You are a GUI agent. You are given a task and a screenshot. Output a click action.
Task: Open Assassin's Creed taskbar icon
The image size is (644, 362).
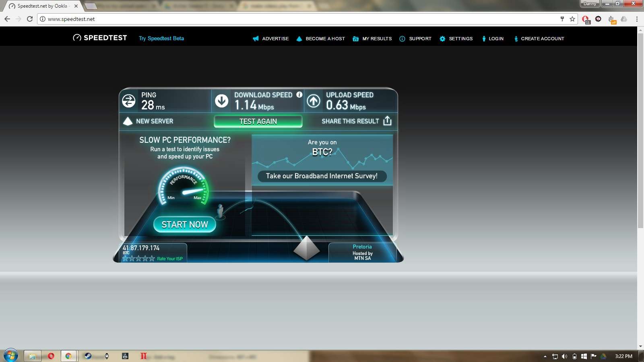point(125,356)
